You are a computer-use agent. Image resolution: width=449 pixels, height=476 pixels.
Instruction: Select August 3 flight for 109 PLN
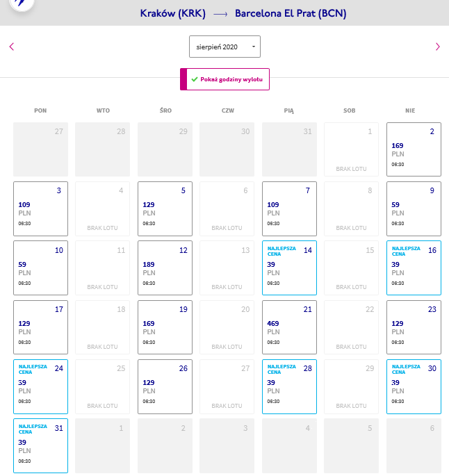(x=41, y=209)
